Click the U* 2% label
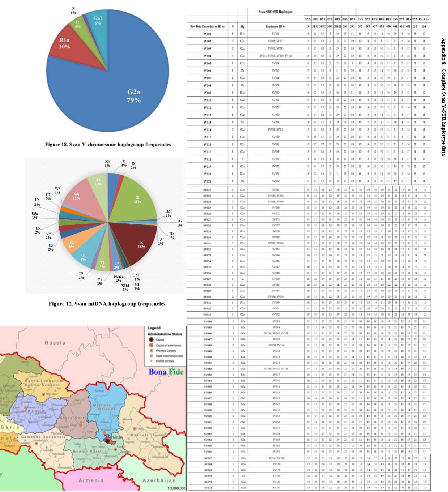 [81, 275]
